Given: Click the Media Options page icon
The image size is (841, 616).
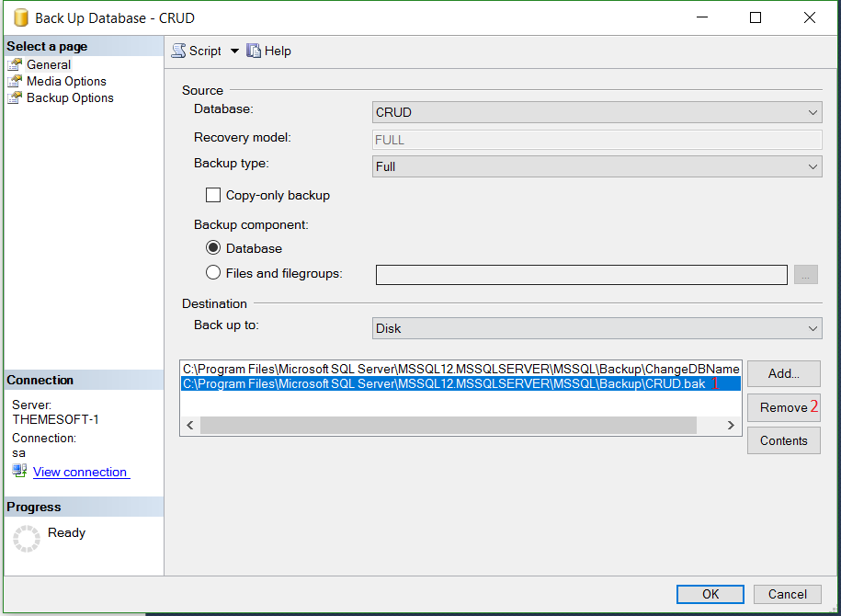Looking at the screenshot, I should pyautogui.click(x=15, y=82).
